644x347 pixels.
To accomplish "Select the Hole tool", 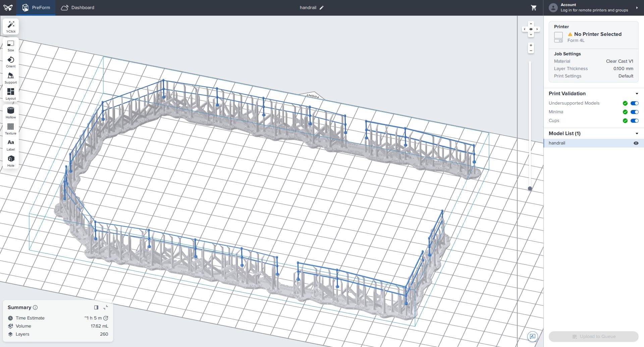I will pyautogui.click(x=11, y=161).
